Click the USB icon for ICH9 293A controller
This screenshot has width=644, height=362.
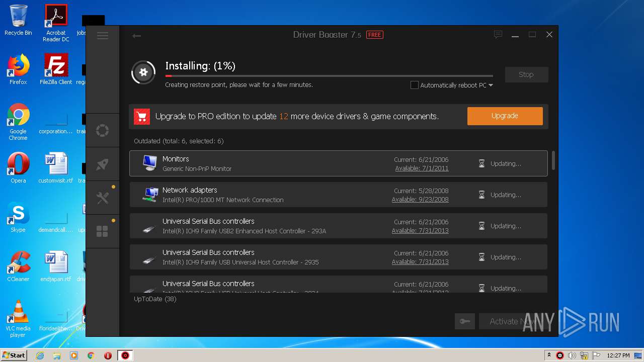coord(149,228)
